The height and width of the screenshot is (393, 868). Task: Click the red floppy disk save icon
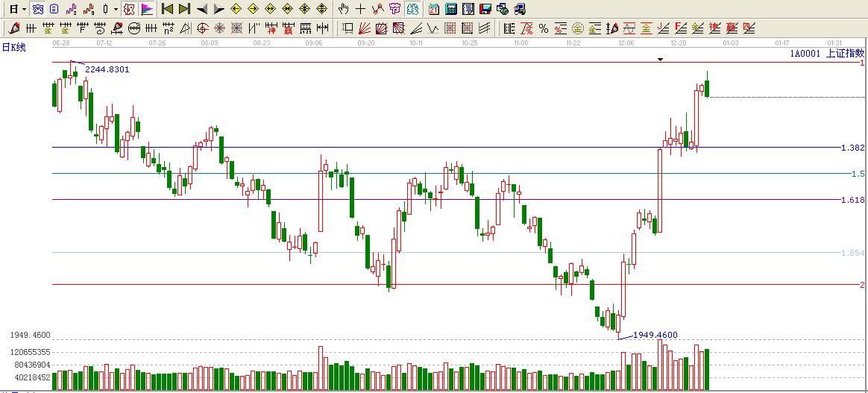click(485, 10)
